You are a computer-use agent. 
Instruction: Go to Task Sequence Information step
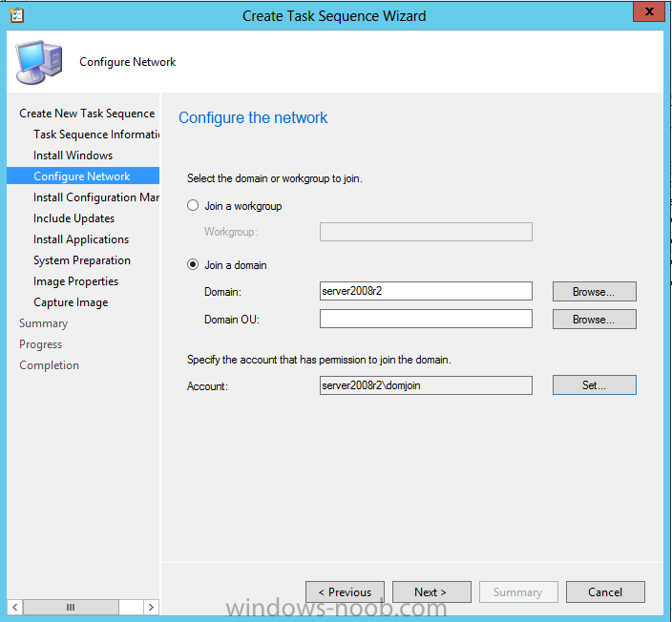(96, 135)
